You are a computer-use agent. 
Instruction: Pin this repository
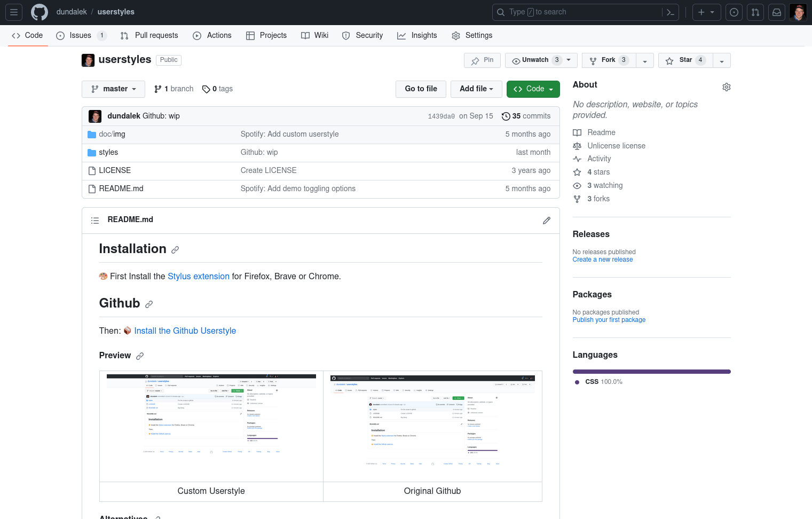(x=482, y=60)
